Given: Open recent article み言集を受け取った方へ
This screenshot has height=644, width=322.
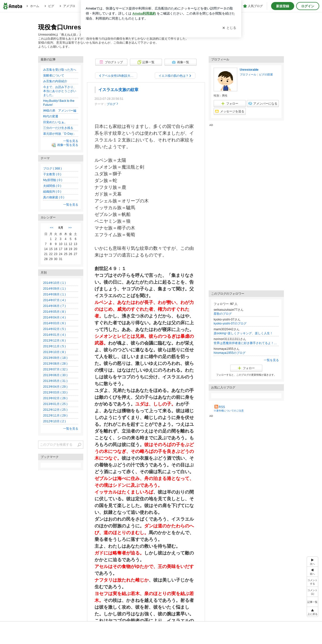Looking at the screenshot, I should pos(60,70).
